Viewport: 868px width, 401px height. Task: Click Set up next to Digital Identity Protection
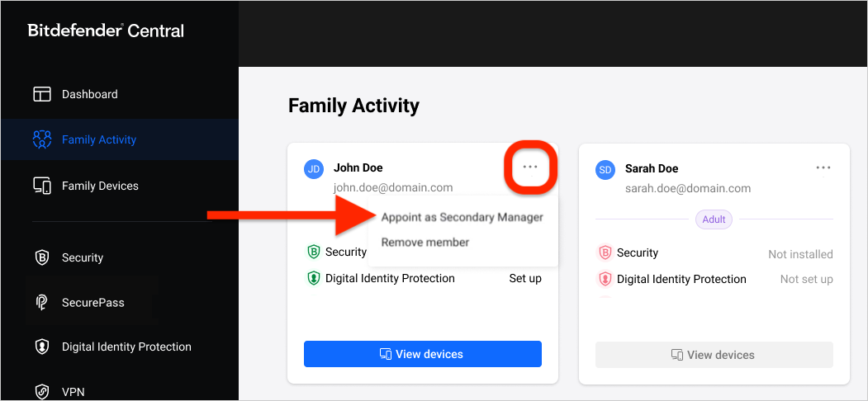point(525,278)
